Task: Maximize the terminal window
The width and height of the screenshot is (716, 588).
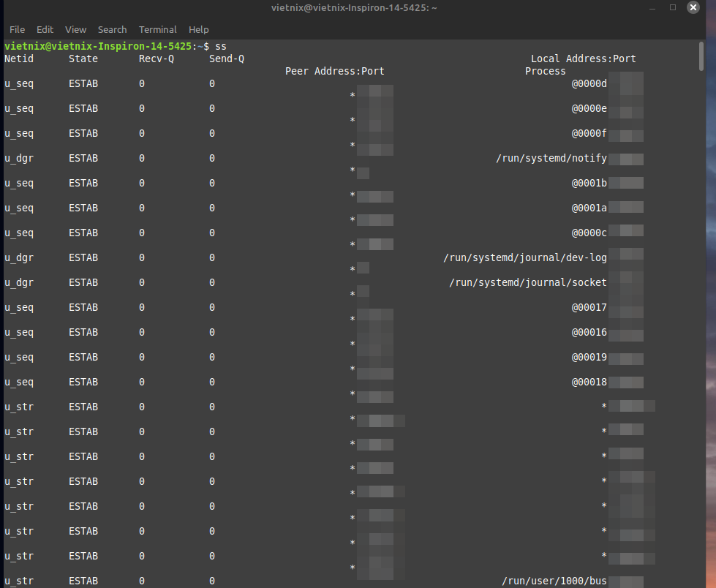Action: click(673, 7)
